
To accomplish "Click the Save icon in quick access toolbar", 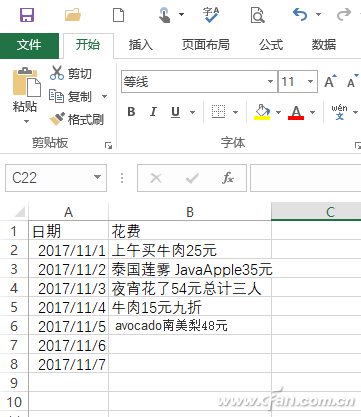I will click(27, 15).
